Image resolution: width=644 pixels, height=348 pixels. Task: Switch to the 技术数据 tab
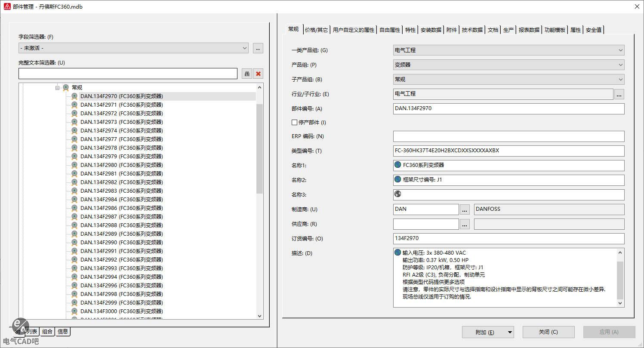472,30
